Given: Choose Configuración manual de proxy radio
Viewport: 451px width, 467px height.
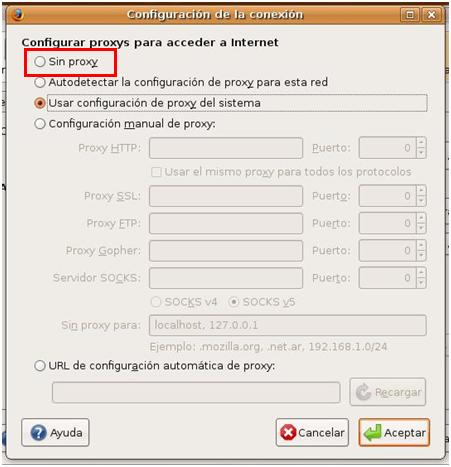Looking at the screenshot, I should click(40, 124).
